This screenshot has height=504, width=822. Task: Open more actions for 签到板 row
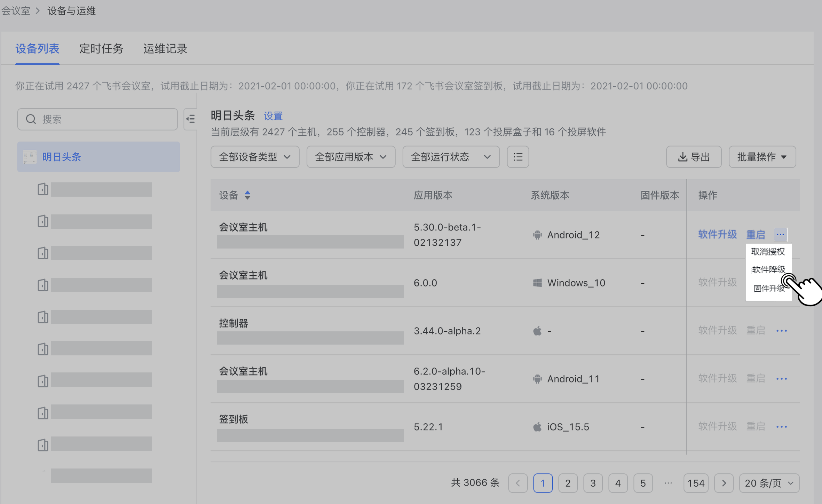coord(781,427)
